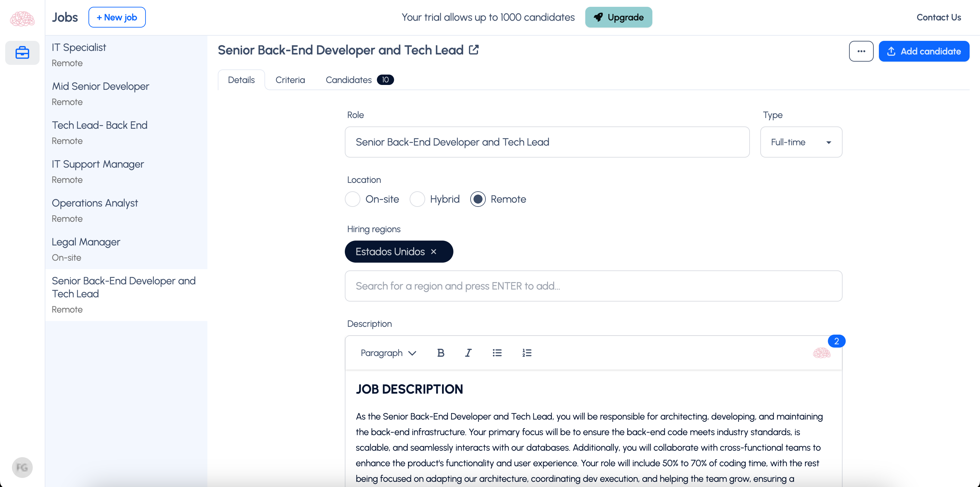
Task: Insert a bulleted list
Action: (497, 353)
